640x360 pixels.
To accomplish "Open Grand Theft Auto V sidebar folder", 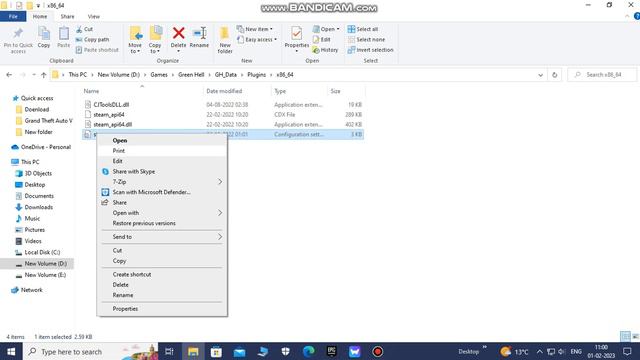I will pos(48,121).
